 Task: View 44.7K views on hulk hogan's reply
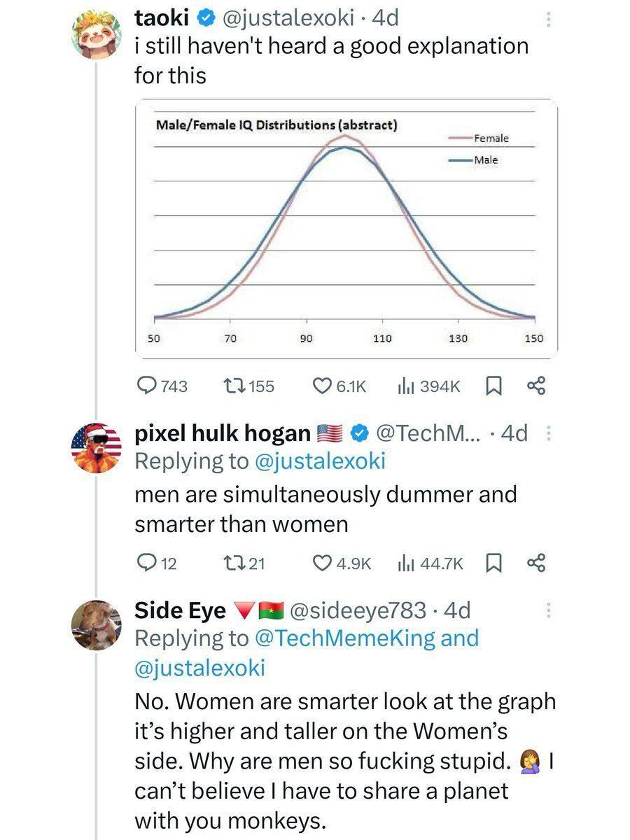pos(430,563)
